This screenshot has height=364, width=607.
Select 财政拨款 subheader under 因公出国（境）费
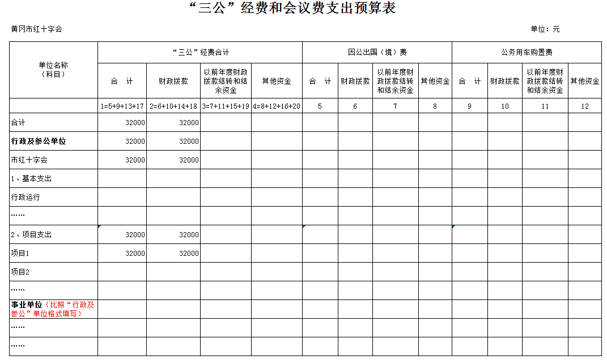click(355, 81)
